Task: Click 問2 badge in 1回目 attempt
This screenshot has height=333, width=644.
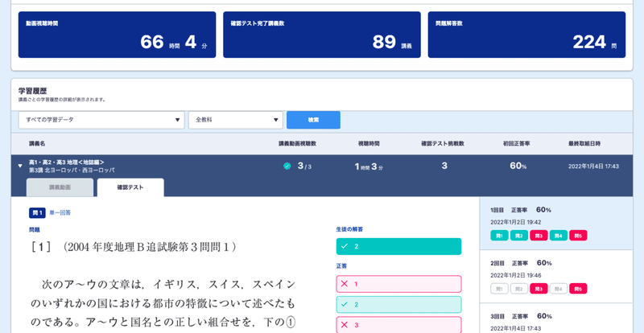Action: (x=519, y=236)
